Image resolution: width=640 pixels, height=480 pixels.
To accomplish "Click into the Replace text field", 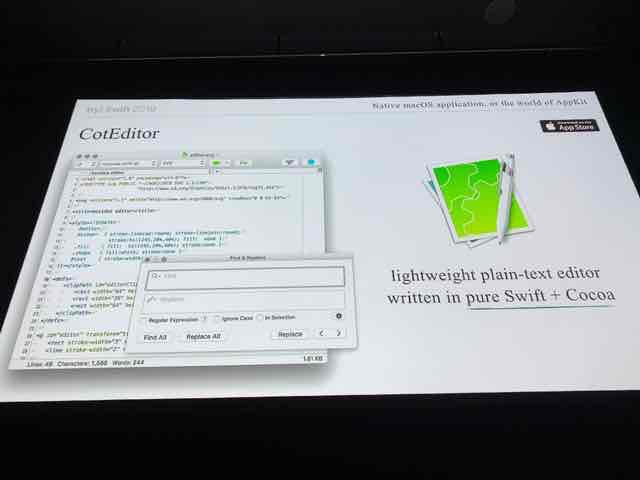I will tap(245, 300).
